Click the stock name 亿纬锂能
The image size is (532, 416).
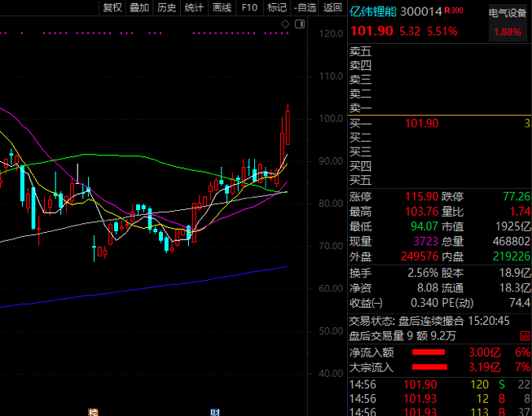tap(373, 11)
